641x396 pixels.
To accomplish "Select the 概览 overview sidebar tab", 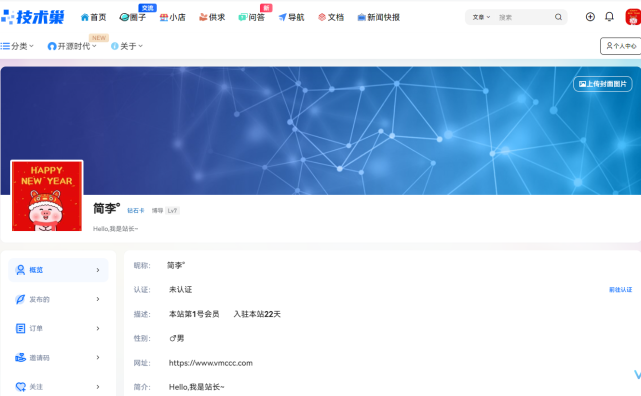I will pyautogui.click(x=58, y=270).
